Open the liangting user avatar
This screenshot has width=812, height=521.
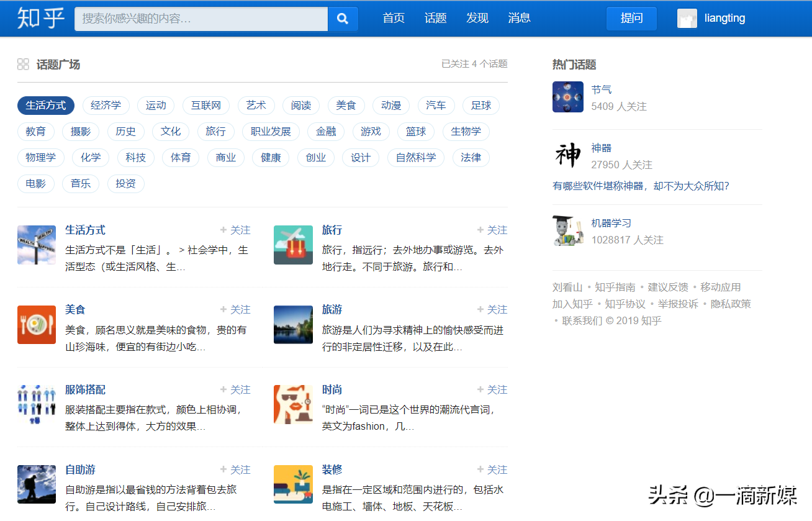pyautogui.click(x=687, y=18)
